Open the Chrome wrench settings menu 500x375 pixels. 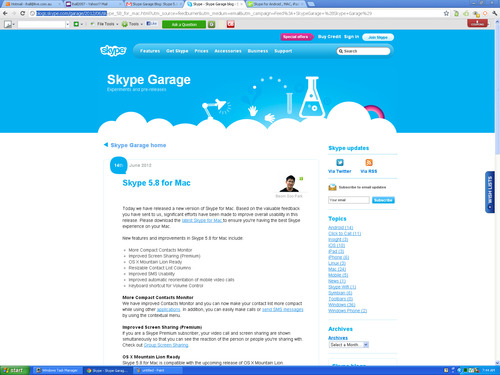click(495, 13)
